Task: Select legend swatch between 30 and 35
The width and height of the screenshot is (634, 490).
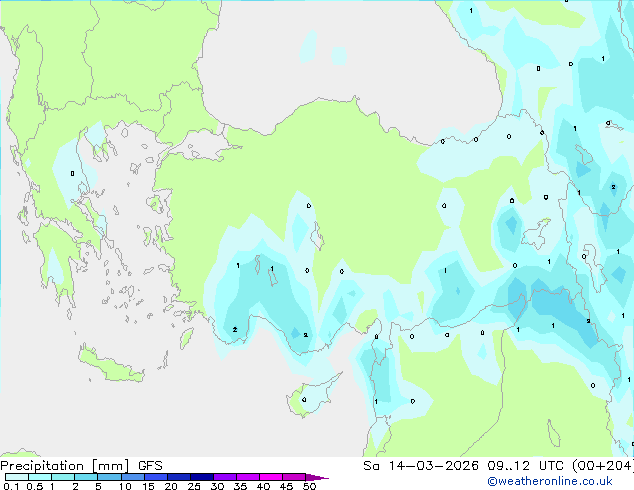Action: pos(225,477)
